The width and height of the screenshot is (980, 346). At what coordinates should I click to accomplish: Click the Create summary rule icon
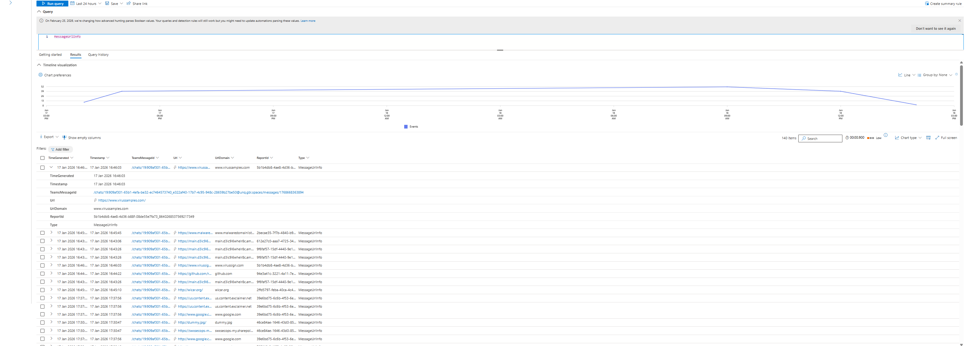[x=927, y=3]
